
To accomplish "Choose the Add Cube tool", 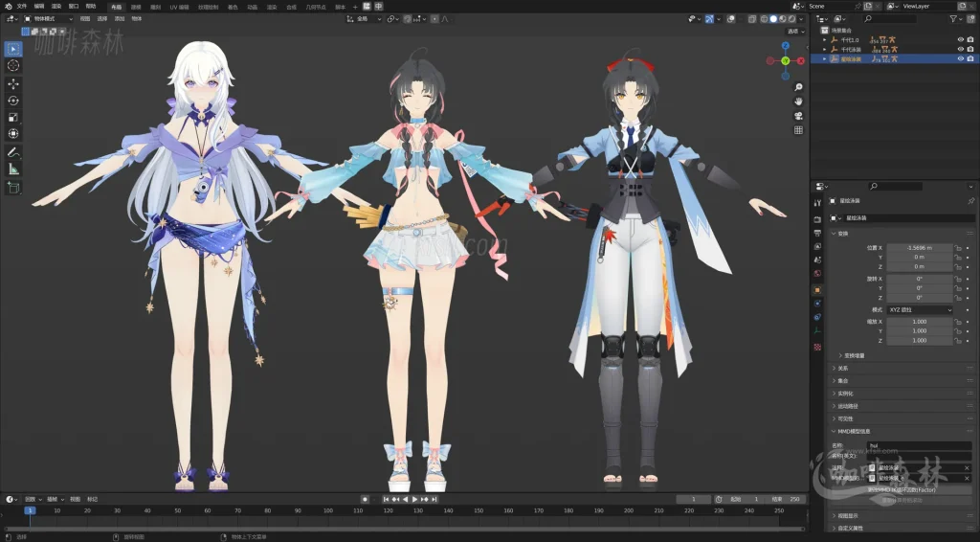I will pyautogui.click(x=13, y=187).
